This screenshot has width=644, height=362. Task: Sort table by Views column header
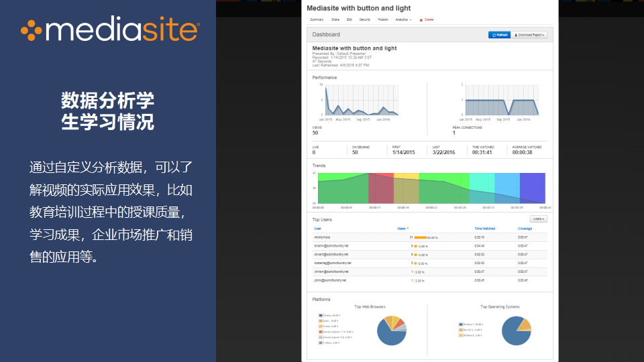(x=402, y=229)
